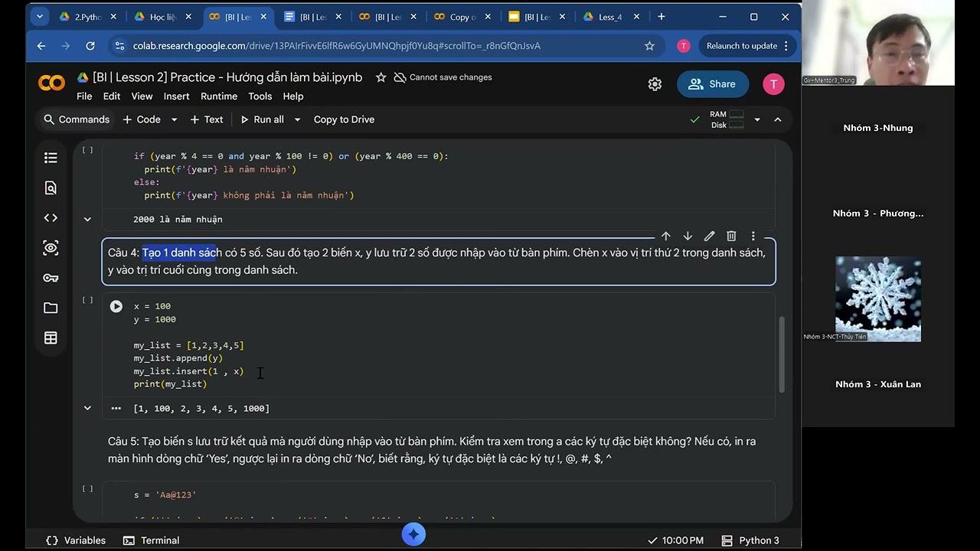Open code snippets sidebar icon
The height and width of the screenshot is (551, 980).
[51, 218]
